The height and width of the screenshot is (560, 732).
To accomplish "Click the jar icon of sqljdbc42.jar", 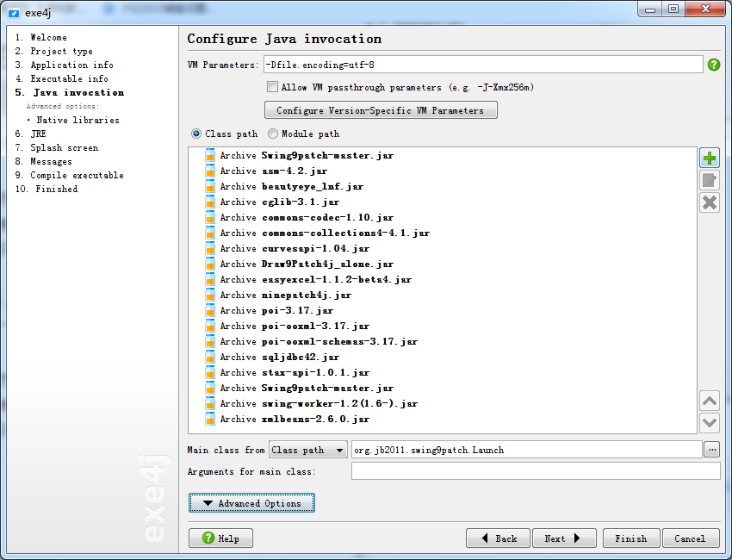I will [210, 357].
